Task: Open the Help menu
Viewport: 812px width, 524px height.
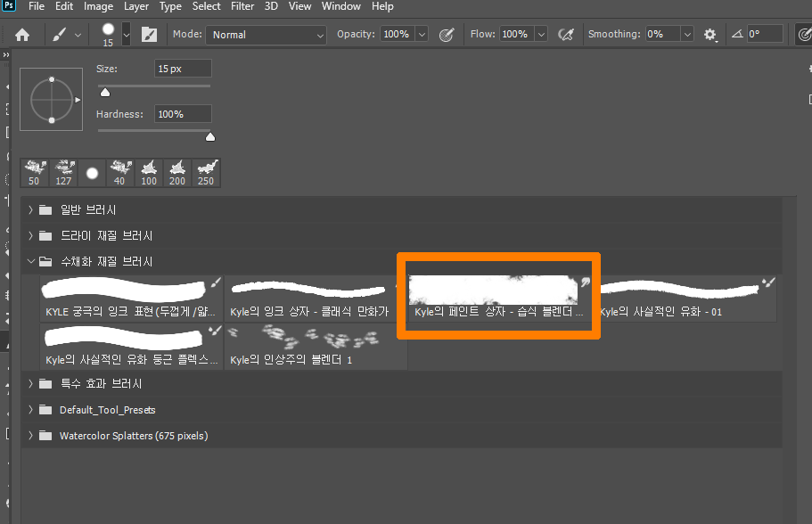Action: tap(382, 6)
